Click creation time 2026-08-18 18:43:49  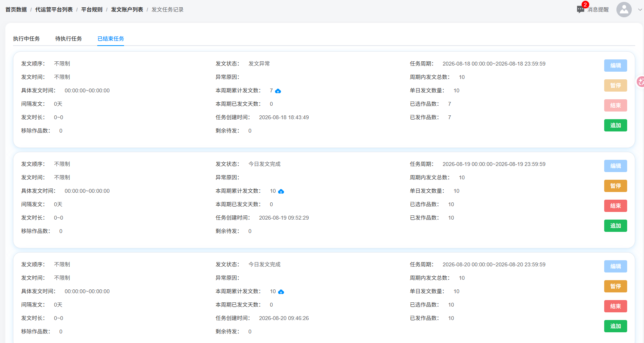click(x=284, y=117)
